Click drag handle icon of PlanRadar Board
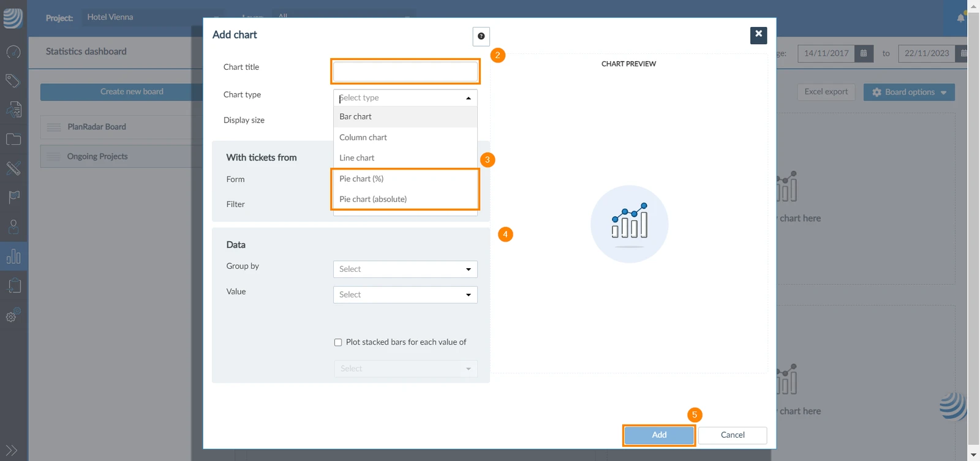Image resolution: width=980 pixels, height=461 pixels. pyautogui.click(x=54, y=127)
